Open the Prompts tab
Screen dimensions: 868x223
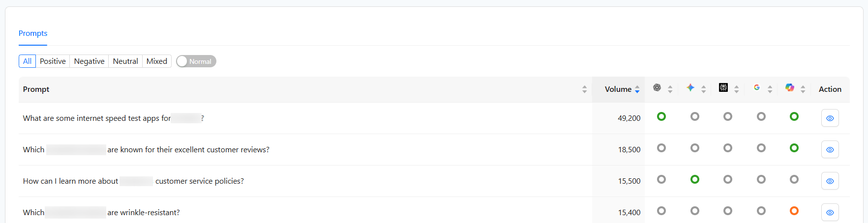coord(33,33)
